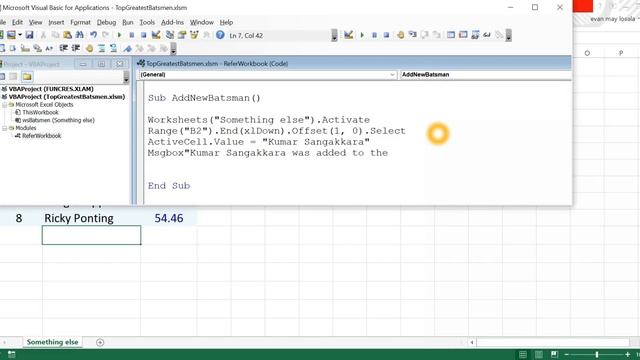This screenshot has width=640, height=360.
Task: Toggle Folders in the Project Explorer
Action: point(27,76)
